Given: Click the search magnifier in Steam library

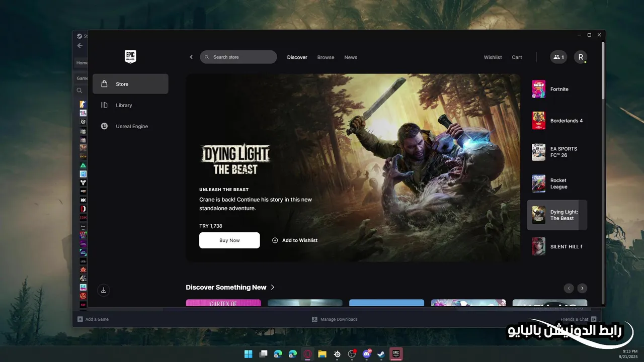Looking at the screenshot, I should [x=79, y=90].
